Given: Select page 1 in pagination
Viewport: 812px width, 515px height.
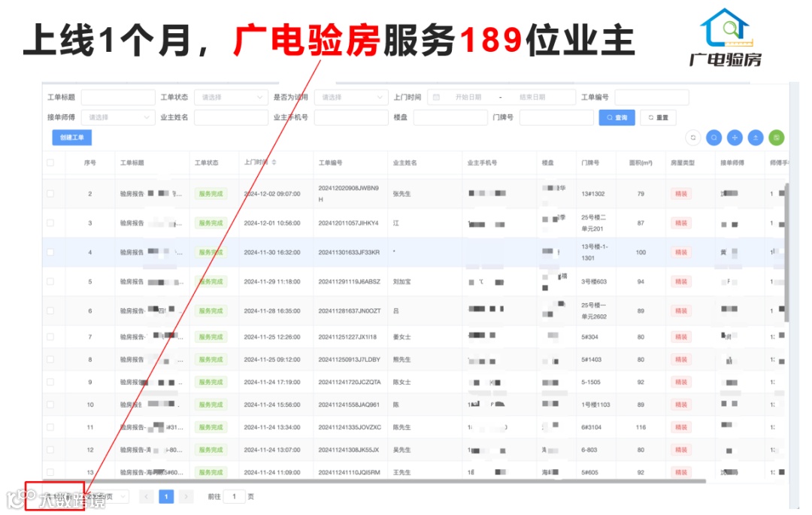Looking at the screenshot, I should coord(166,497).
